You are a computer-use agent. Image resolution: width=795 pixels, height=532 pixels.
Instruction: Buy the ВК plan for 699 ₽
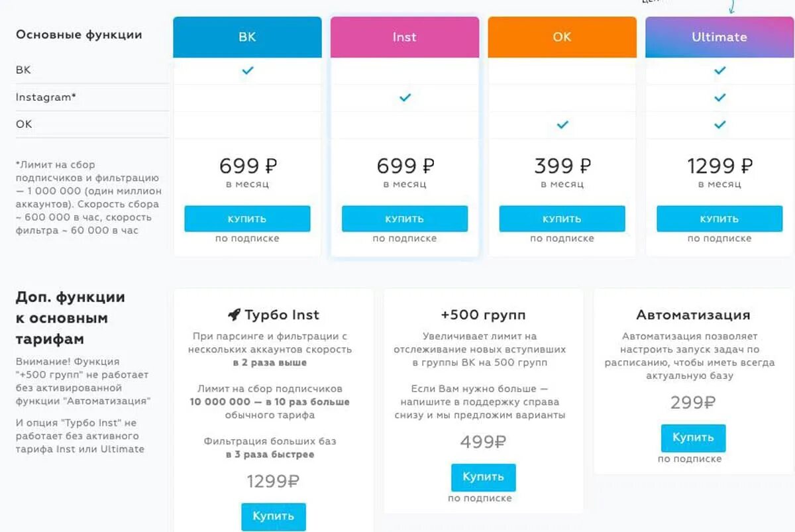pyautogui.click(x=247, y=219)
